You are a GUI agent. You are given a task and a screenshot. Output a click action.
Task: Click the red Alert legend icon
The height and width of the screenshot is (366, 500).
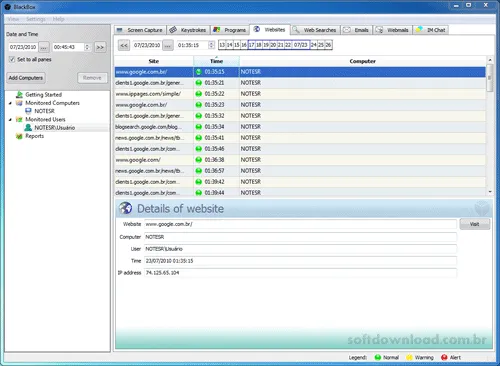(x=444, y=357)
